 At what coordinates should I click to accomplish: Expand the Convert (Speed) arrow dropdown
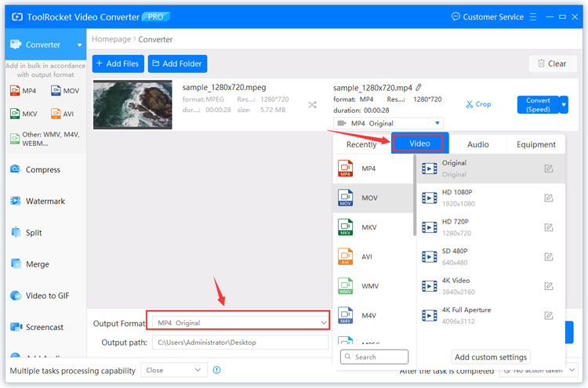pos(564,104)
